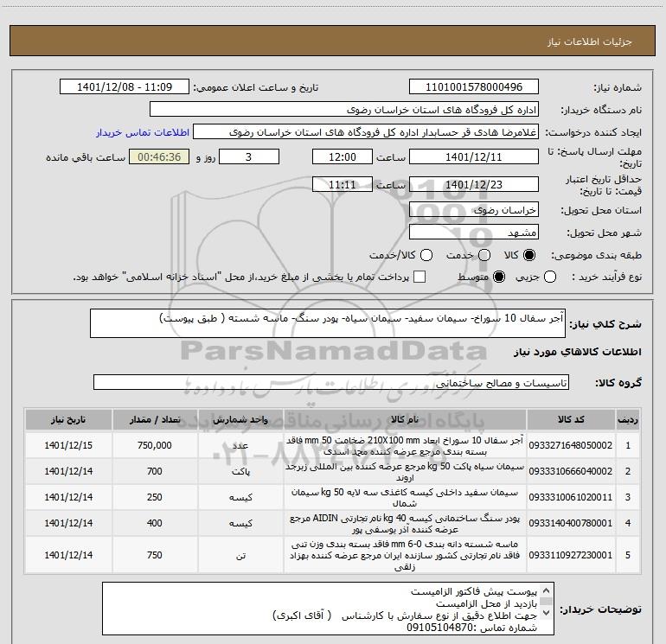Screen dimensions: 666x644
Task: Open the buyer contact information link
Action: click(143, 132)
